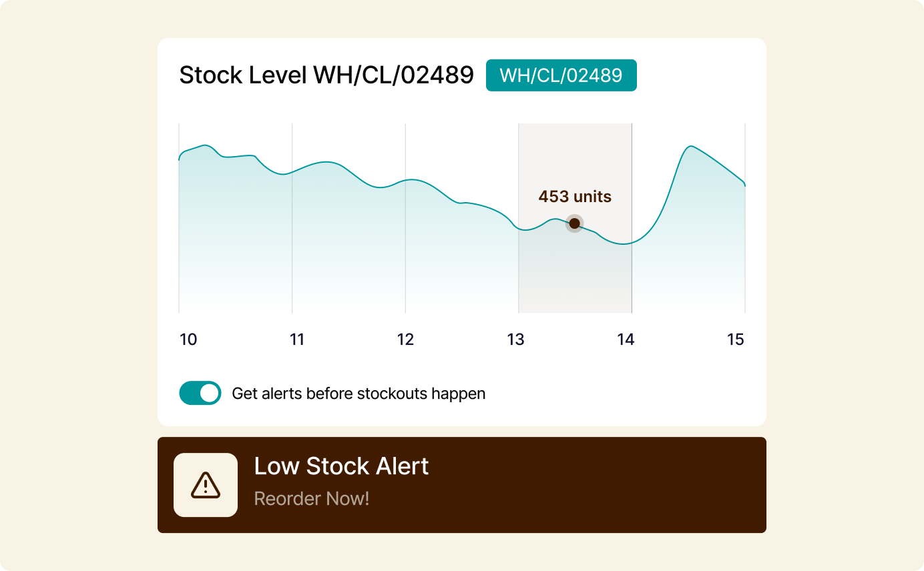Click the toggle switch knob
The width and height of the screenshot is (924, 571).
coord(209,393)
